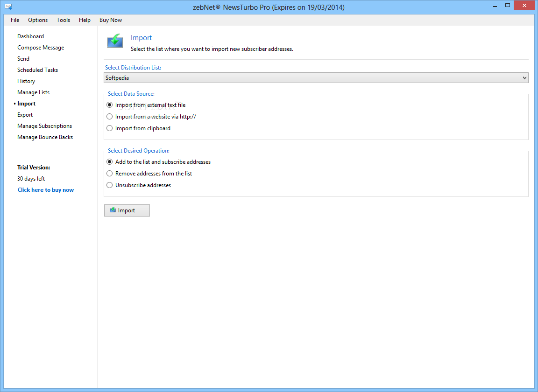Expand the Softpedia distribution list dropdown

point(316,78)
